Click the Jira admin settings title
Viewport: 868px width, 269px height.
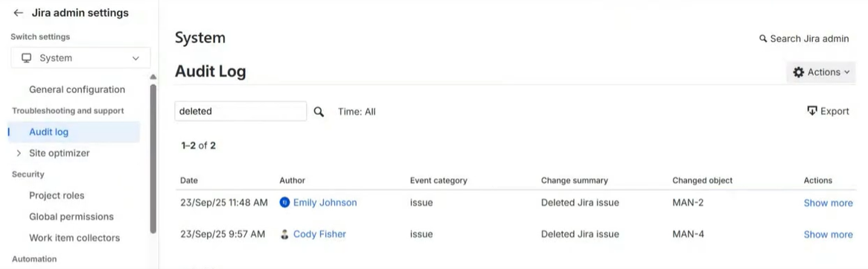[80, 13]
